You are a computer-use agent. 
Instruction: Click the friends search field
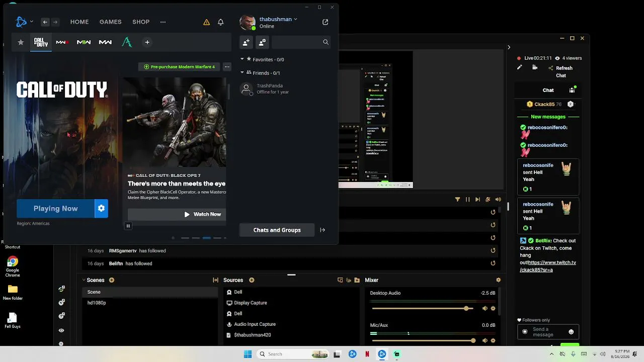coord(301,42)
